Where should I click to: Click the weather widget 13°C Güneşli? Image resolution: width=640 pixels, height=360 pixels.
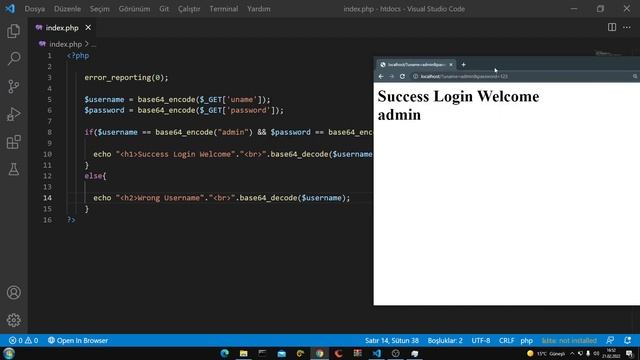click(x=546, y=353)
